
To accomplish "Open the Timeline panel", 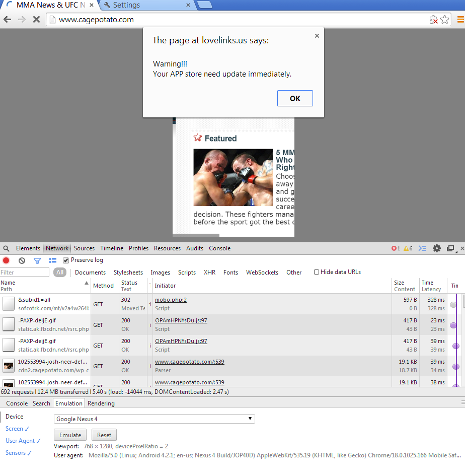I will click(112, 248).
